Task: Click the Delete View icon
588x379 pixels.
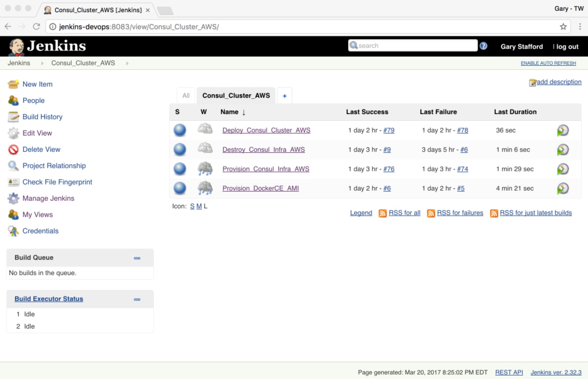Action: coord(13,150)
